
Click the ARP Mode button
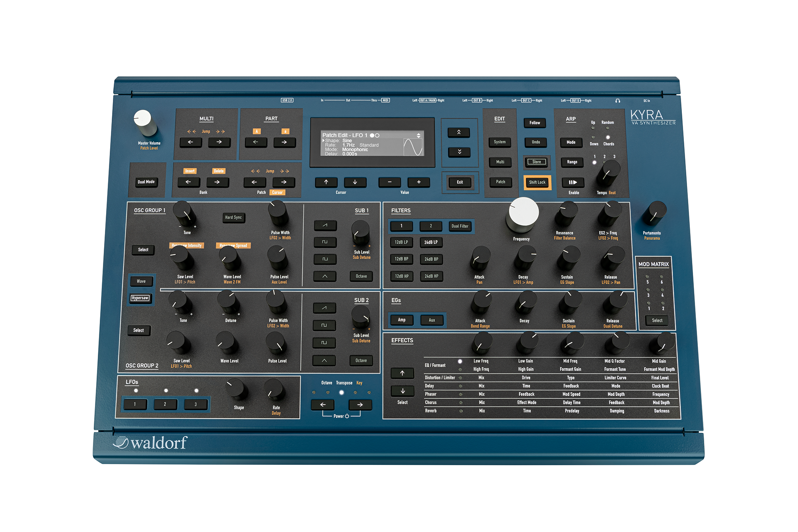[x=571, y=142]
